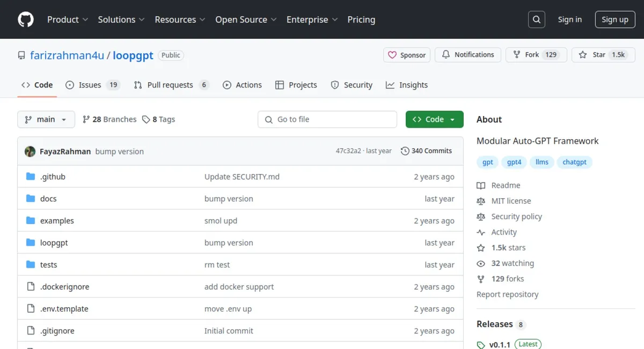Switch to the Code tab
This screenshot has width=644, height=349.
[37, 85]
